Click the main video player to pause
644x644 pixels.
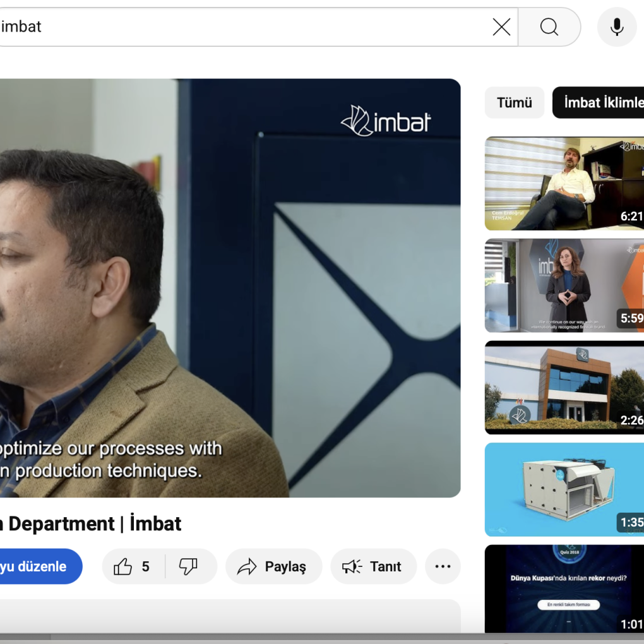pos(230,288)
